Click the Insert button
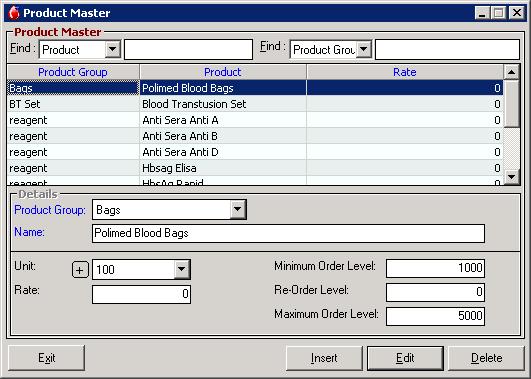 click(324, 358)
